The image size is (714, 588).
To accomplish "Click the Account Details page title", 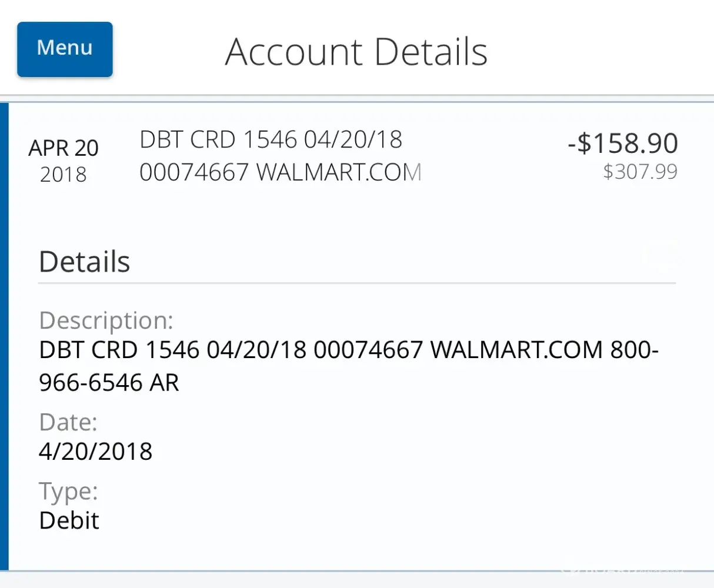I will (356, 52).
